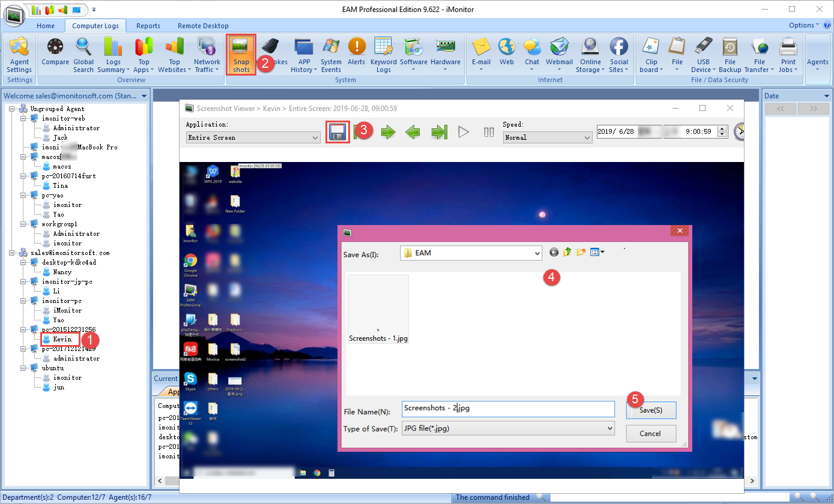834x504 pixels.
Task: Collapse the Ungrouped Agent tree node
Action: point(13,109)
